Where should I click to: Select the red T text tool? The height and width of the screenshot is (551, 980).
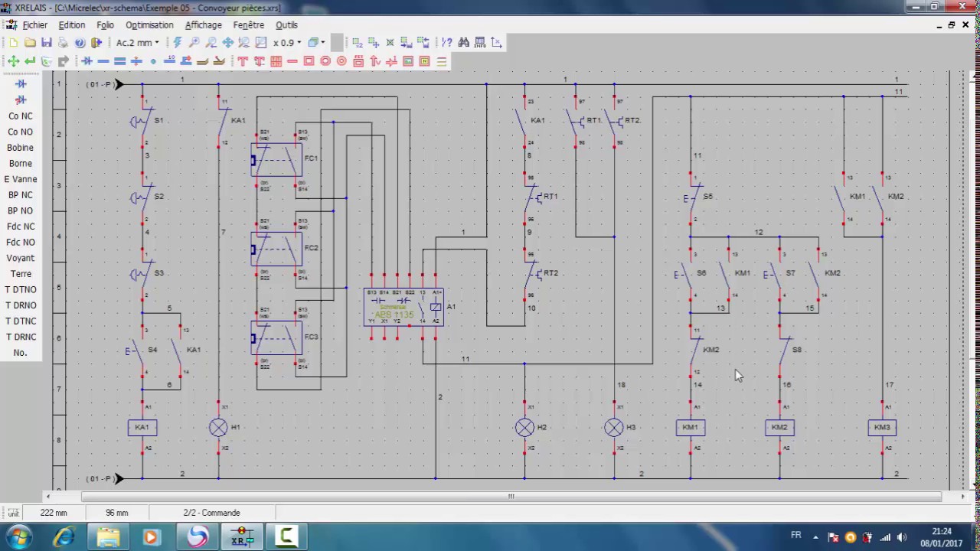click(243, 61)
